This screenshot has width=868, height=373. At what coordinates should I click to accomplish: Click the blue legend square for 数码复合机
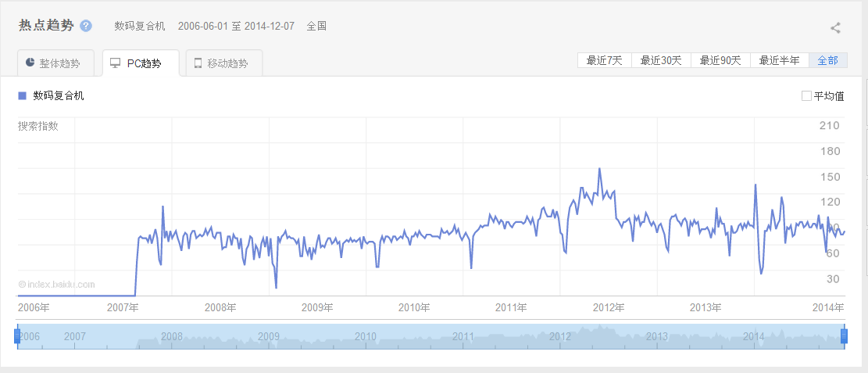[x=22, y=96]
